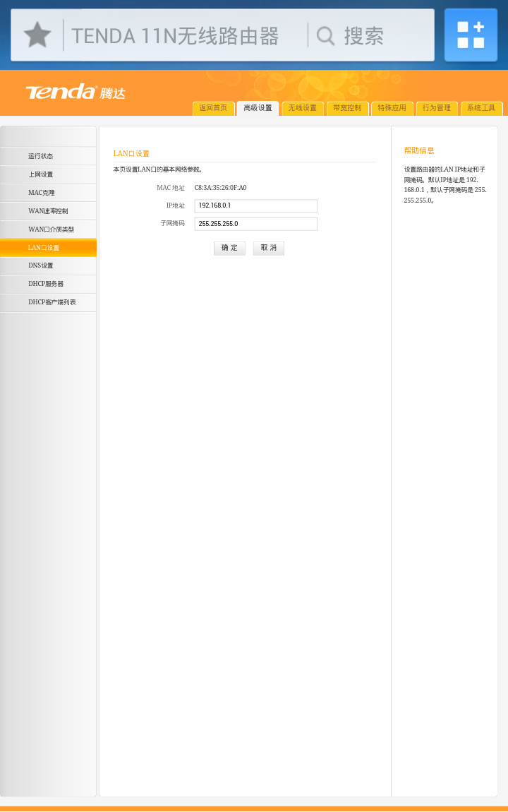The image size is (508, 812).
Task: Click the IP地址 label
Action: click(x=176, y=205)
